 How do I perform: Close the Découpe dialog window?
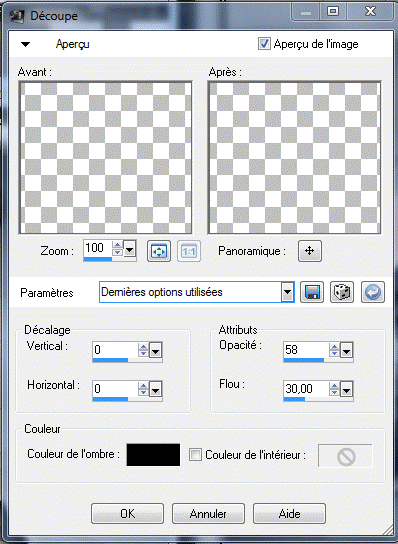click(370, 11)
